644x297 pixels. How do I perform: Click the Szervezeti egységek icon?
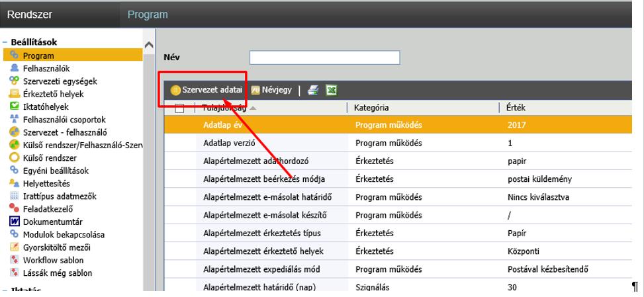tap(15, 81)
